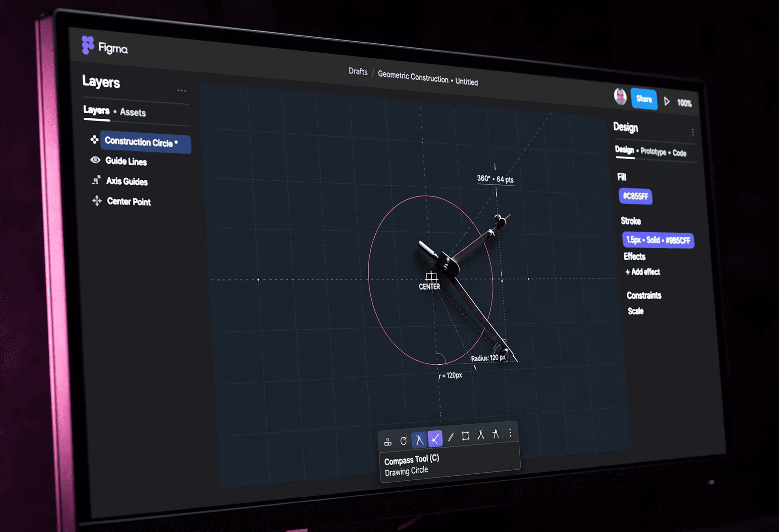Open the Design panel vertical dots menu

click(x=693, y=132)
